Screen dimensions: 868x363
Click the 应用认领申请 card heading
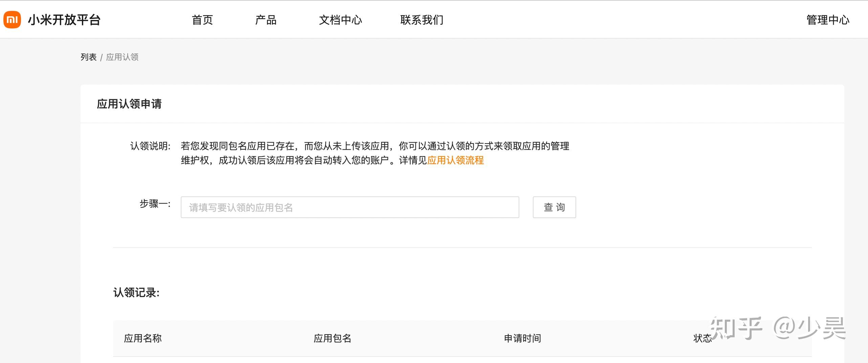(129, 104)
